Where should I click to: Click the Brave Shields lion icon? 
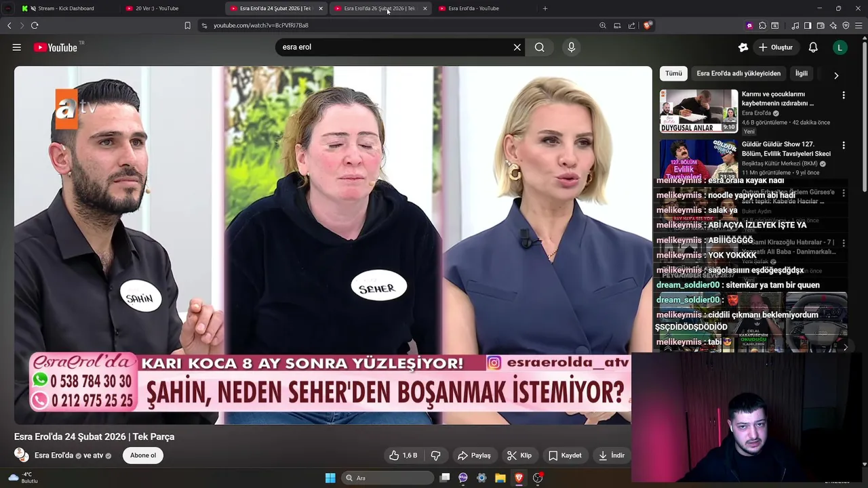coord(648,26)
